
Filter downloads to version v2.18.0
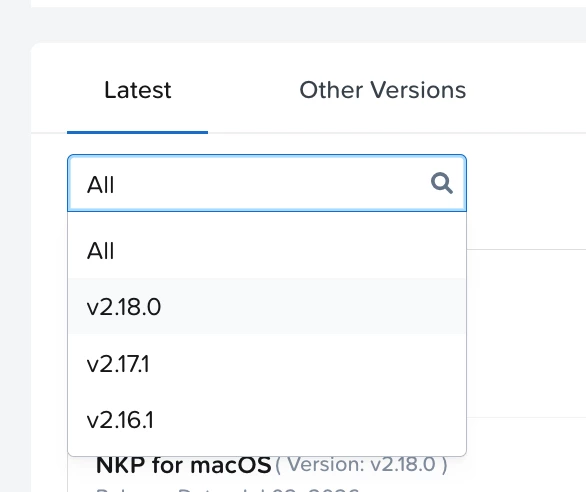(267, 307)
